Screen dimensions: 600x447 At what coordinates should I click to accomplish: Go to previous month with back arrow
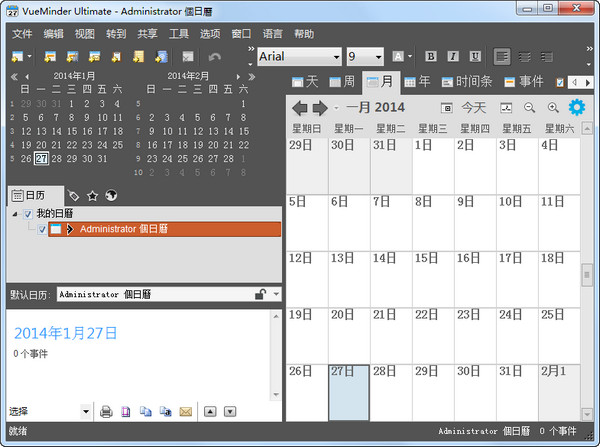click(299, 107)
